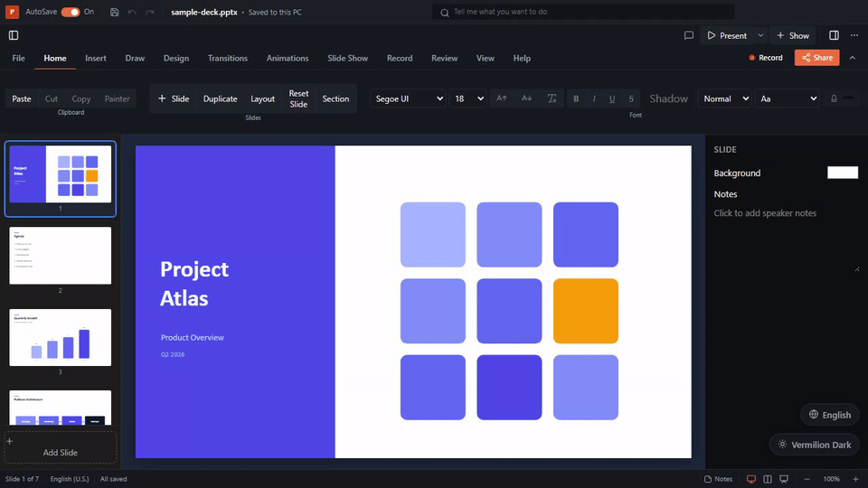Image resolution: width=868 pixels, height=488 pixels.
Task: Click the undo arrow icon
Action: click(132, 12)
